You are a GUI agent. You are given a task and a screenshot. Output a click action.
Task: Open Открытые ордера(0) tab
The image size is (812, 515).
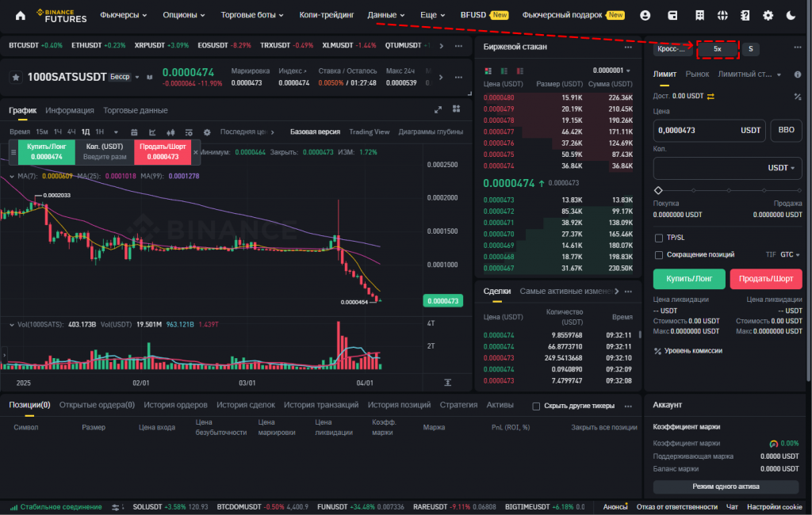tap(97, 406)
